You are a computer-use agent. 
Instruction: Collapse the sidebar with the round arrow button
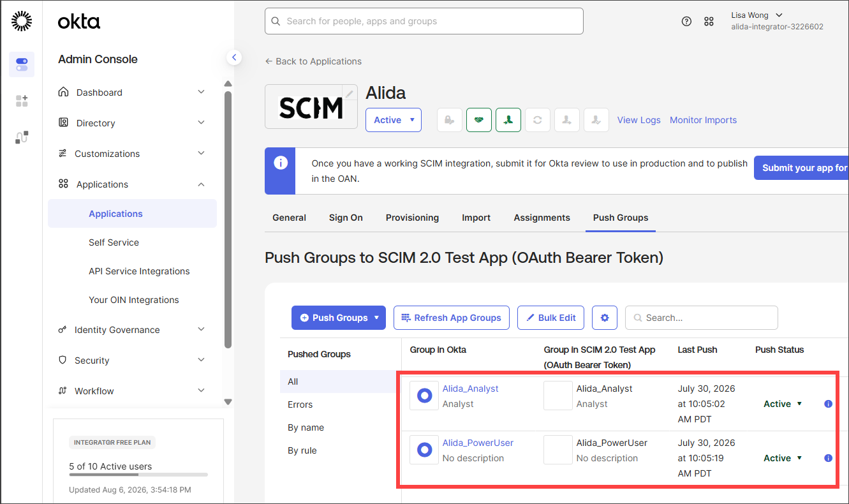coord(234,57)
